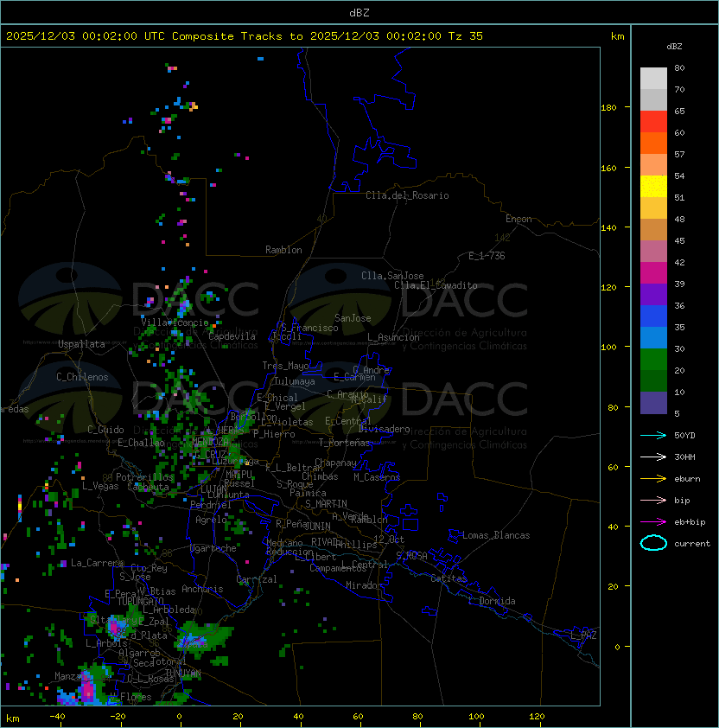This screenshot has width=719, height=728.
Task: Click the 'Catitas' map label
Action: coord(449,578)
